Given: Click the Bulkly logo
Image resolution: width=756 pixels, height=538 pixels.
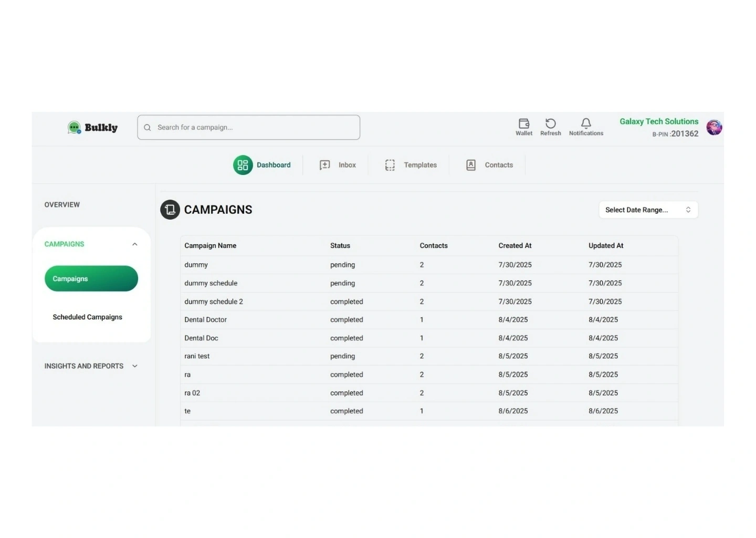Looking at the screenshot, I should click(93, 128).
